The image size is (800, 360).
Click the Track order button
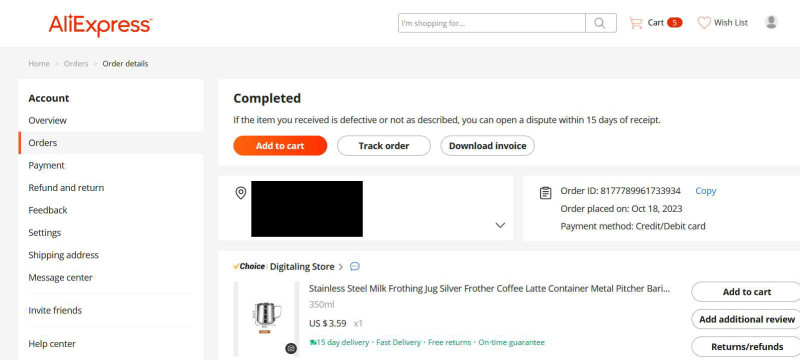pos(384,145)
